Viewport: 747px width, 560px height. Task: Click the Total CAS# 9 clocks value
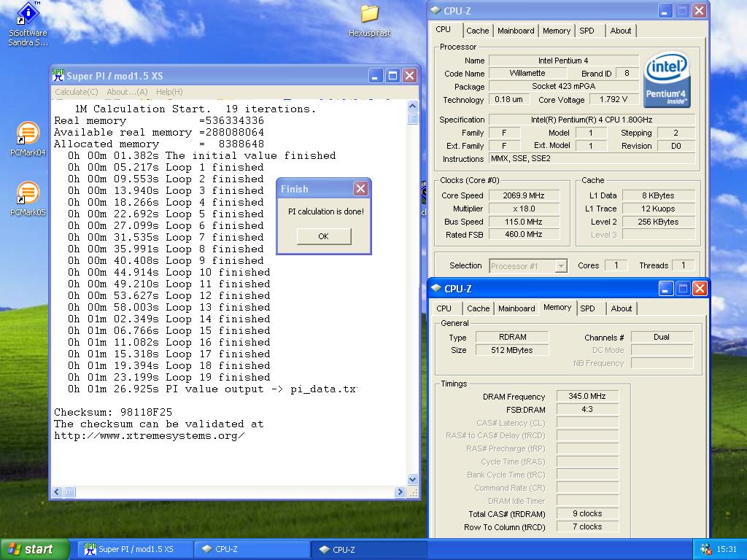pos(587,513)
